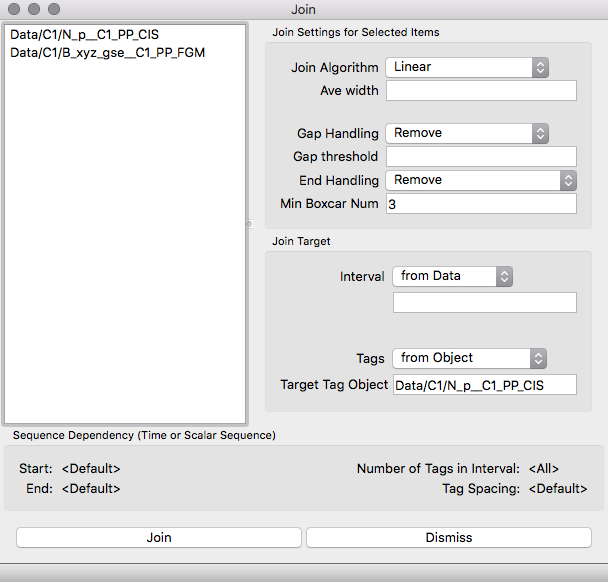Screen dimensions: 608x582
Task: Open the End Handling dropdown
Action: point(481,181)
